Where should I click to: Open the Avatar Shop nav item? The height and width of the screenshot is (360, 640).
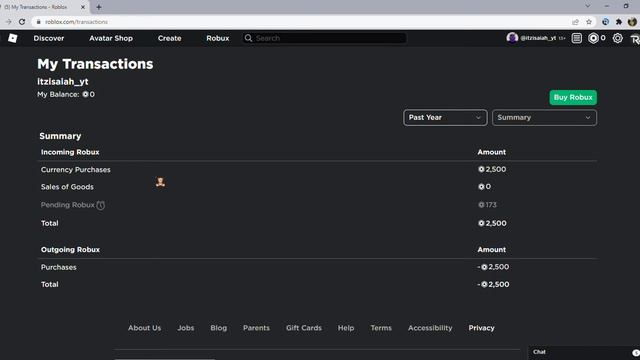[x=111, y=38]
